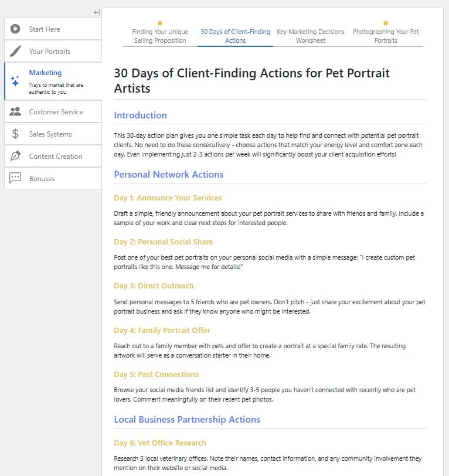
Task: Collapse the sidebar with the arrow icon
Action: point(97,12)
